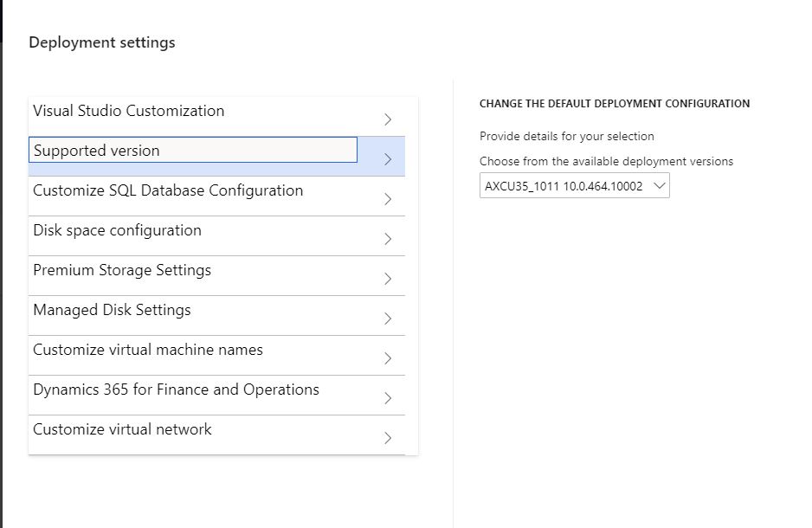This screenshot has width=812, height=528.
Task: Open Premium Storage Settings
Action: click(122, 271)
